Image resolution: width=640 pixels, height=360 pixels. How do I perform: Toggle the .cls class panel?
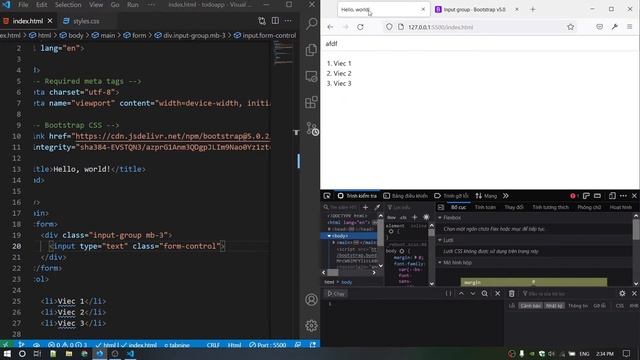(x=403, y=218)
